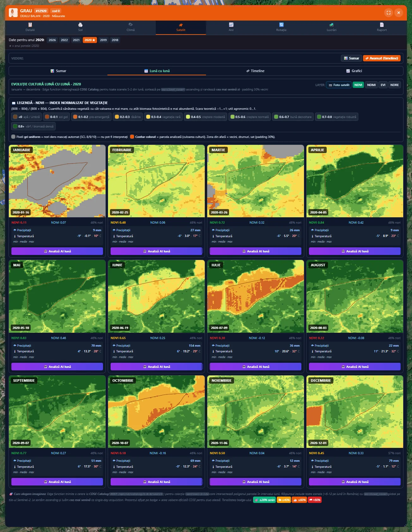
Task: Click the 0.5–0.6 creștere normală legend swatch
Action: click(233, 117)
